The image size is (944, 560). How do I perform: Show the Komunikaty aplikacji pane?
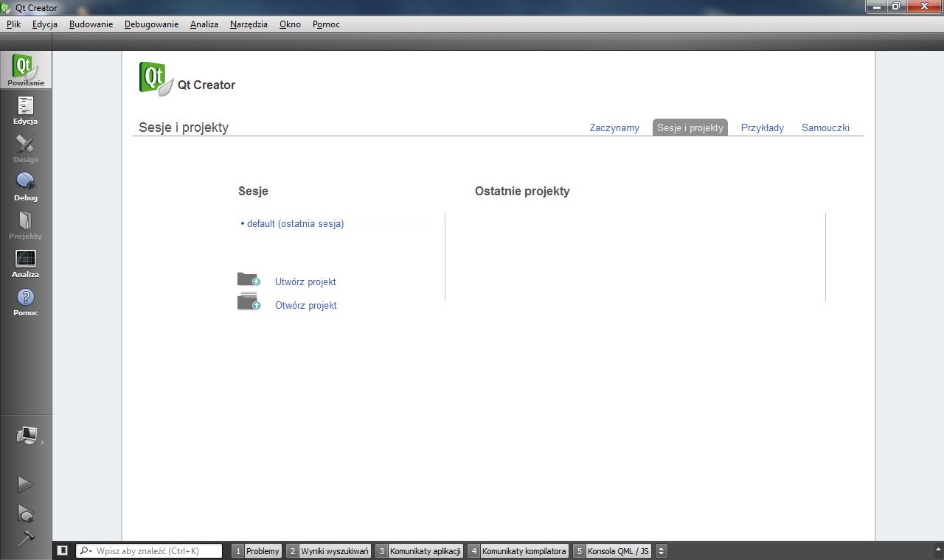tap(419, 550)
